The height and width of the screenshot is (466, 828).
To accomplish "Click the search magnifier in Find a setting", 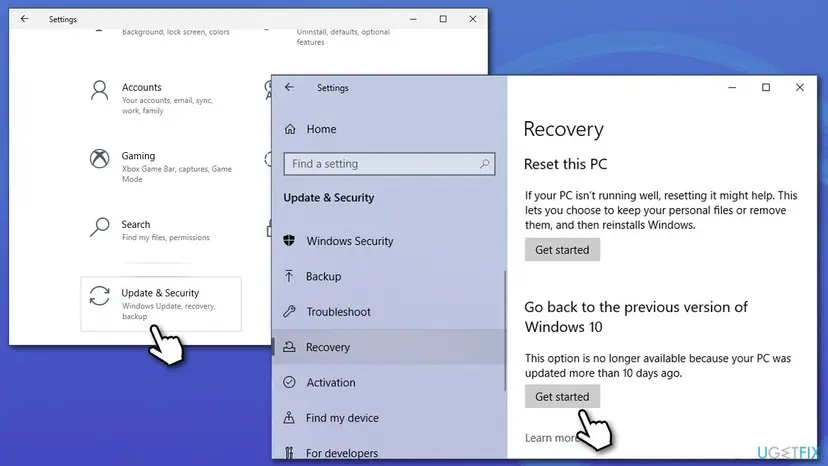I will [484, 164].
